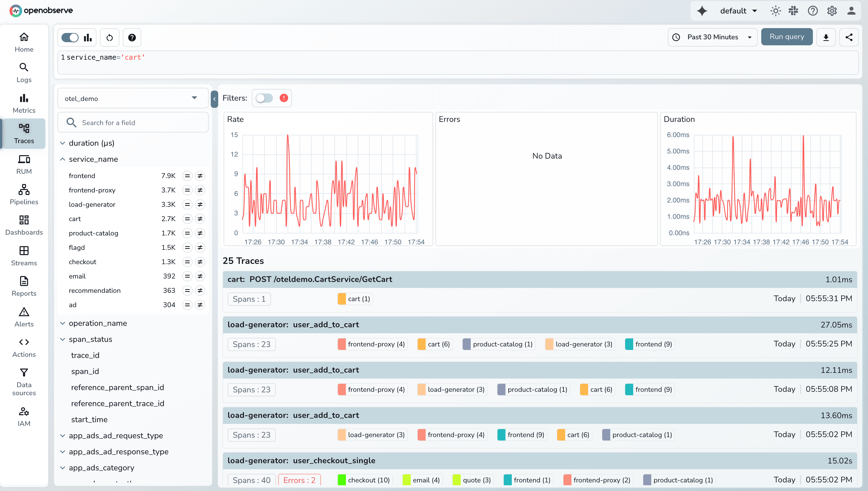The height and width of the screenshot is (491, 868).
Task: Click the Run query button
Action: (x=787, y=36)
